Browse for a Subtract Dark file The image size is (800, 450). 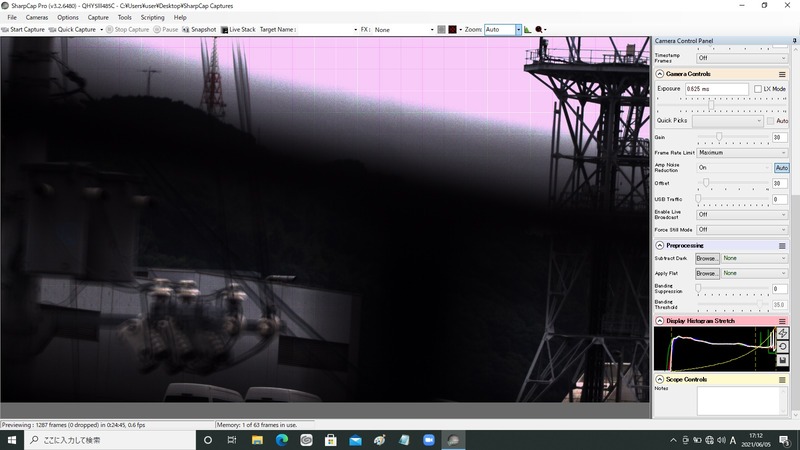(x=707, y=259)
